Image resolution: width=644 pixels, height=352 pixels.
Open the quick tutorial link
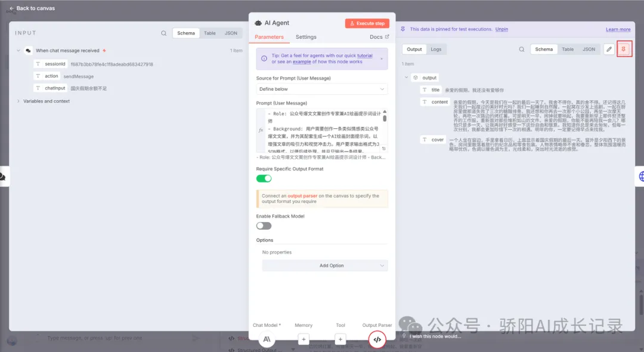(365, 55)
